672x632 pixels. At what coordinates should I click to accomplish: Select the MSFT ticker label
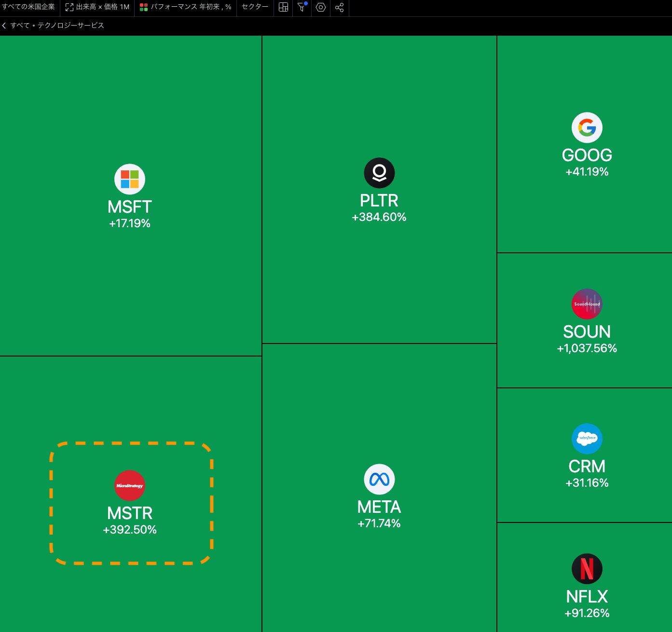[x=130, y=207]
